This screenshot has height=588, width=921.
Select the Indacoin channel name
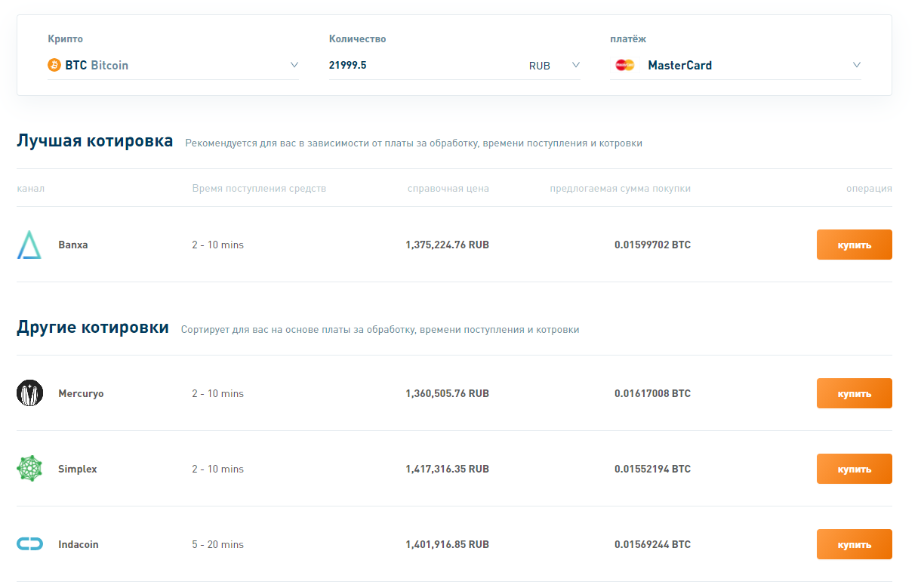pyautogui.click(x=79, y=544)
